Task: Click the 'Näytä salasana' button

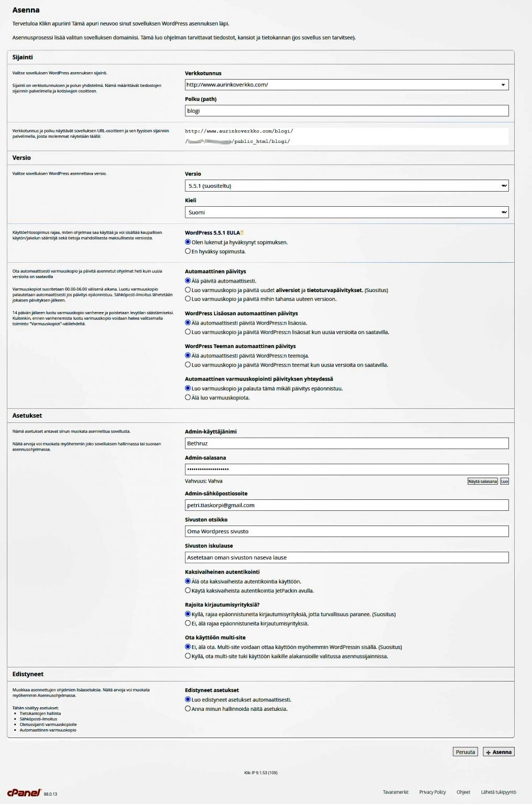Action: point(482,481)
